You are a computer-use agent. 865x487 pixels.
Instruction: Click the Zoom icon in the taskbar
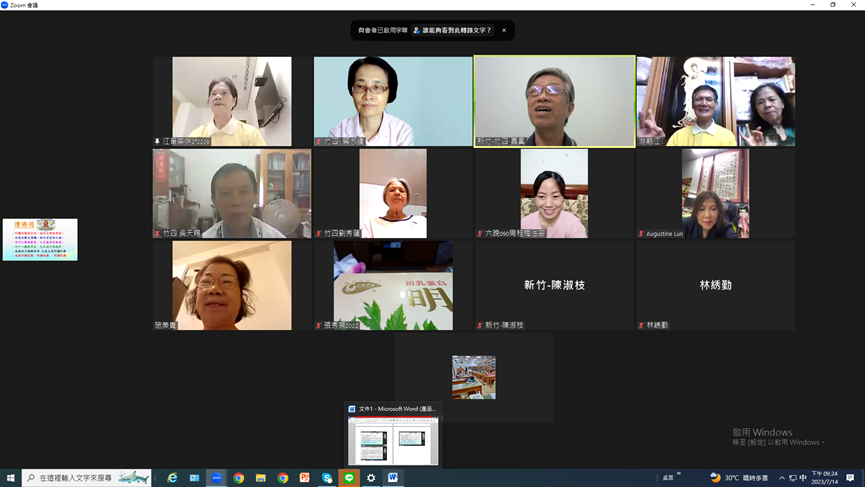(x=216, y=478)
